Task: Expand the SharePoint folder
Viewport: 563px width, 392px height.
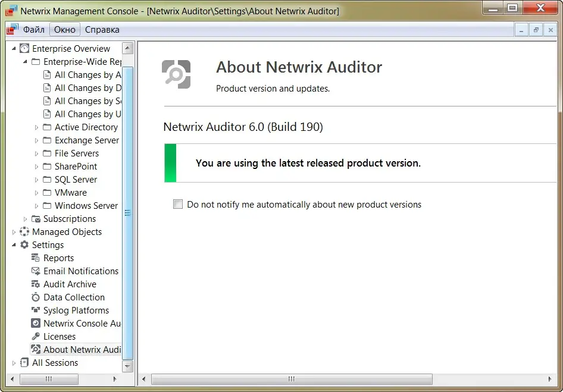Action: click(x=36, y=167)
